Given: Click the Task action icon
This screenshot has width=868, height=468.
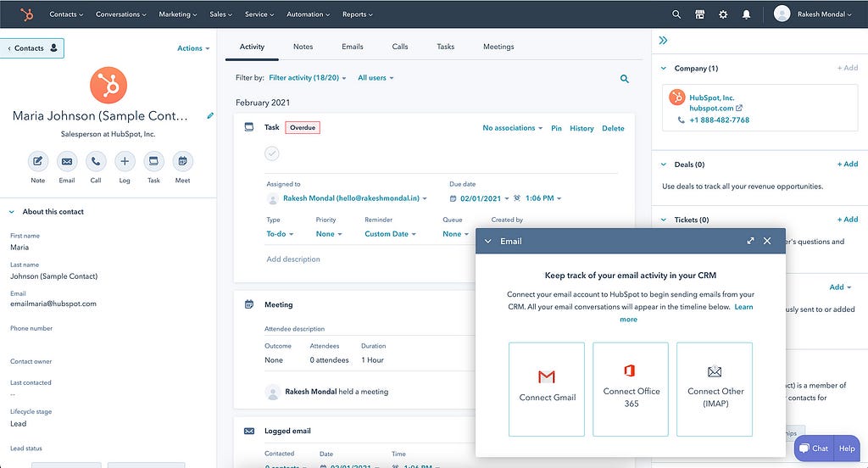Looking at the screenshot, I should 154,161.
